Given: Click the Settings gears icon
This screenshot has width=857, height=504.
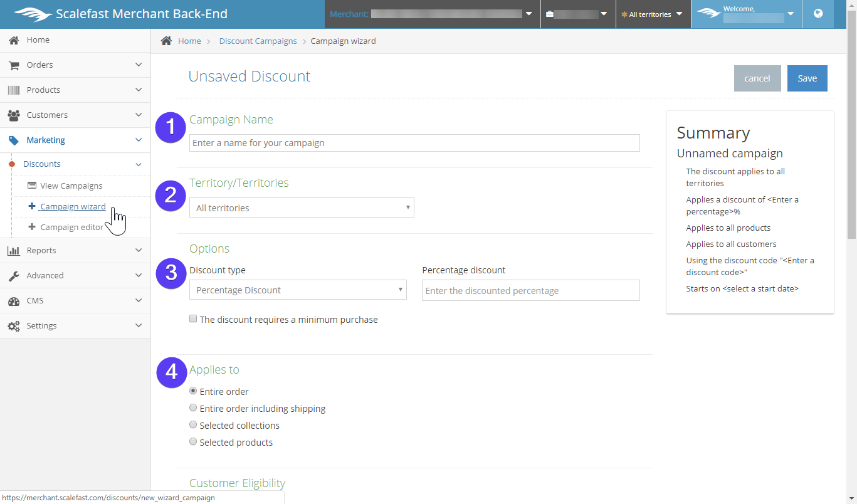Looking at the screenshot, I should [13, 326].
